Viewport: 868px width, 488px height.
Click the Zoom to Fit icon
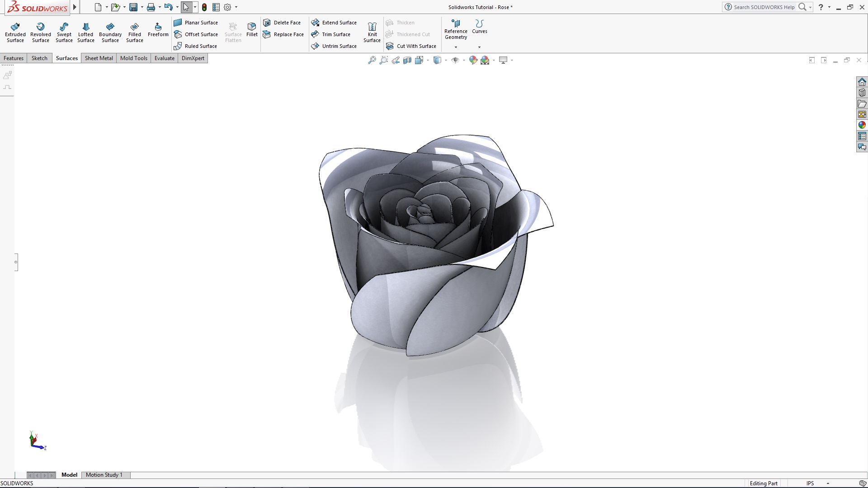(x=373, y=60)
